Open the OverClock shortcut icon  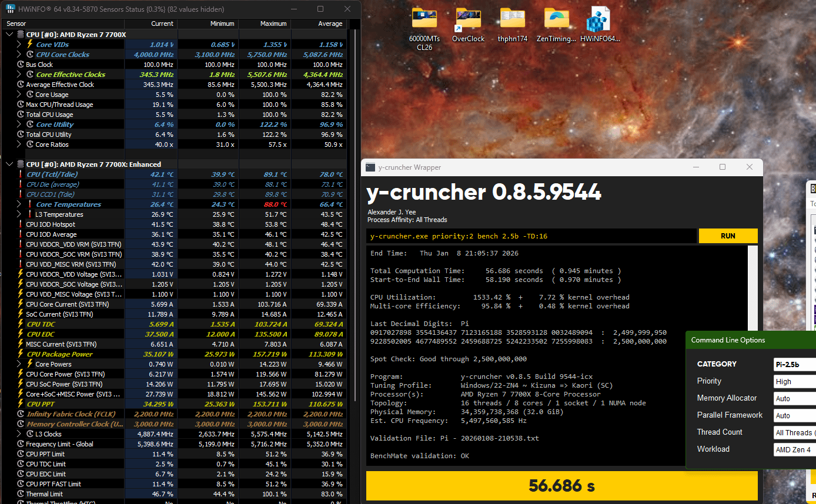468,21
